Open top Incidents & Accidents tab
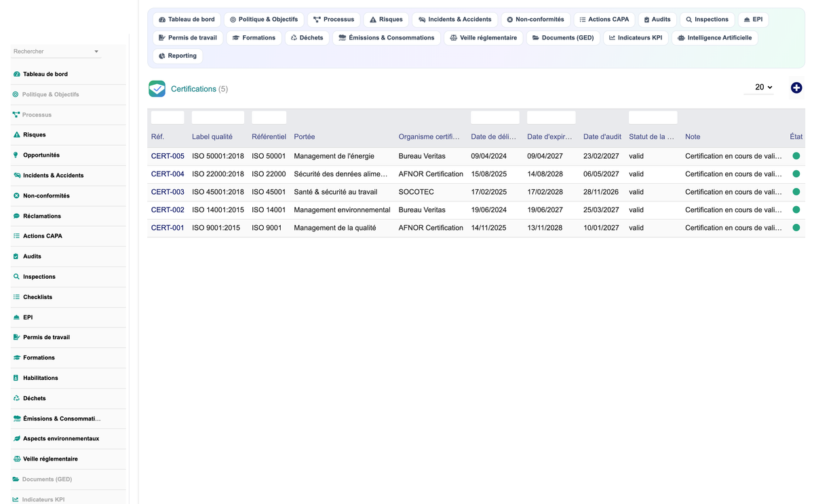814x504 pixels. 454,20
